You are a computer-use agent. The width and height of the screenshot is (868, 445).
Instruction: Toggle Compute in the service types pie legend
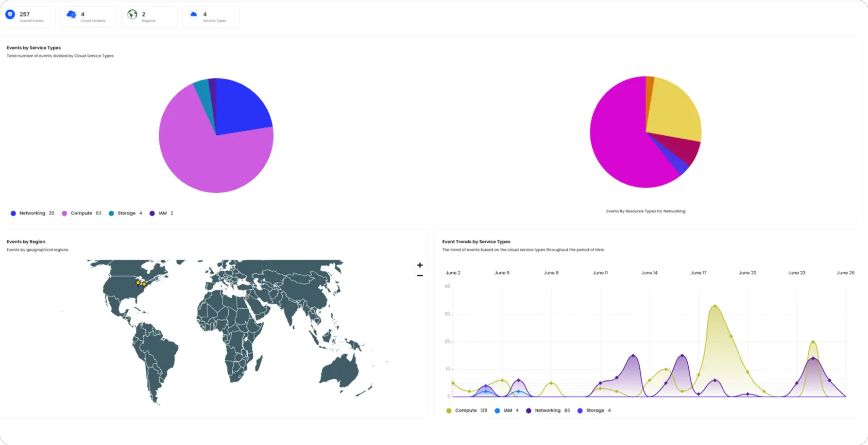(x=81, y=213)
